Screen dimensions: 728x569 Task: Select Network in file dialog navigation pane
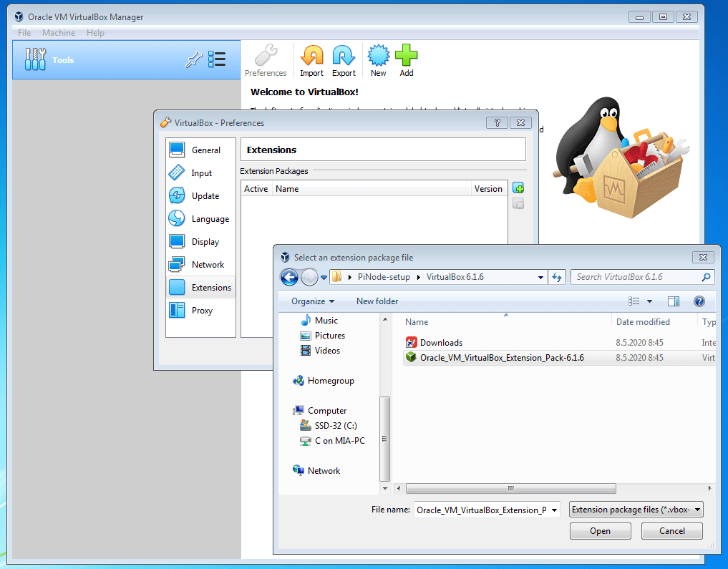(x=316, y=471)
